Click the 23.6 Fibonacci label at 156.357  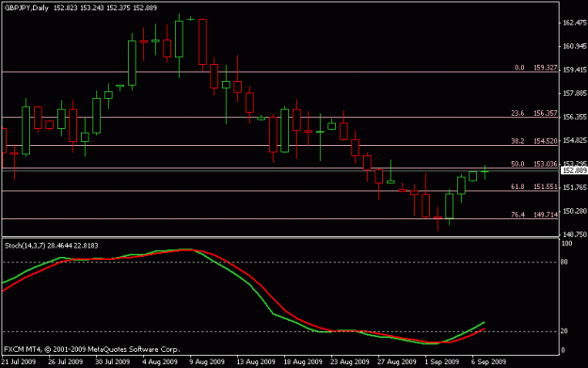[x=534, y=113]
